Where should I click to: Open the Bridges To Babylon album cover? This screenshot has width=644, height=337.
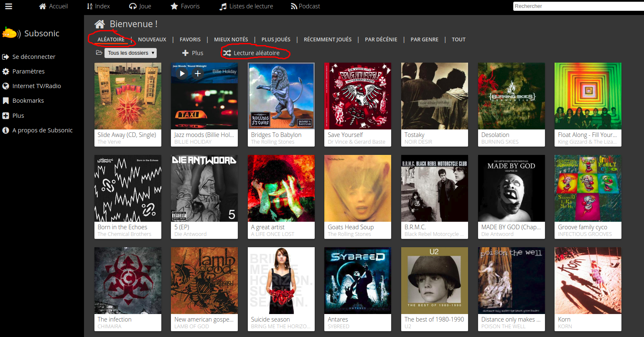(x=281, y=96)
